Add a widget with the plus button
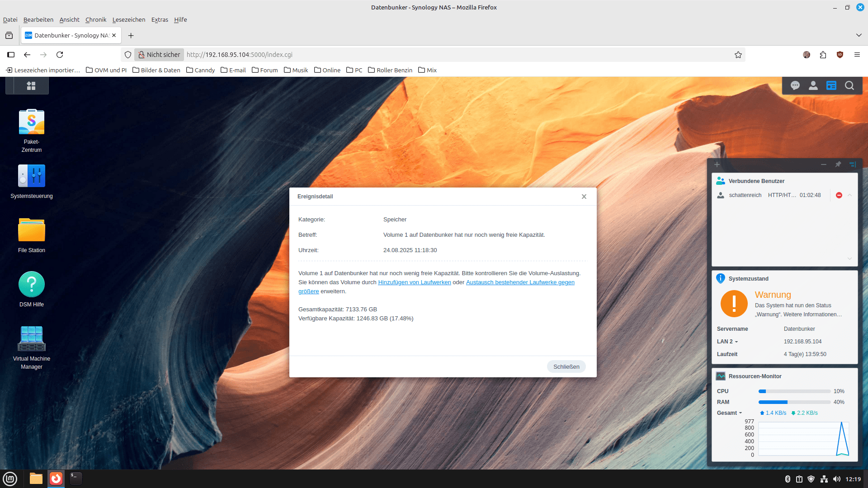The width and height of the screenshot is (868, 488). click(x=717, y=164)
